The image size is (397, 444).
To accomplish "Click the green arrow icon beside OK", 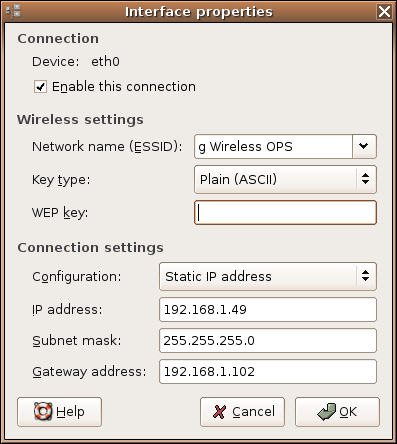I will (327, 412).
